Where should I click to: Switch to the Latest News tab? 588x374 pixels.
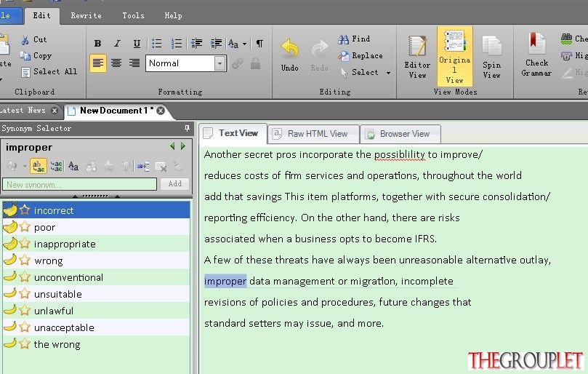pos(23,111)
